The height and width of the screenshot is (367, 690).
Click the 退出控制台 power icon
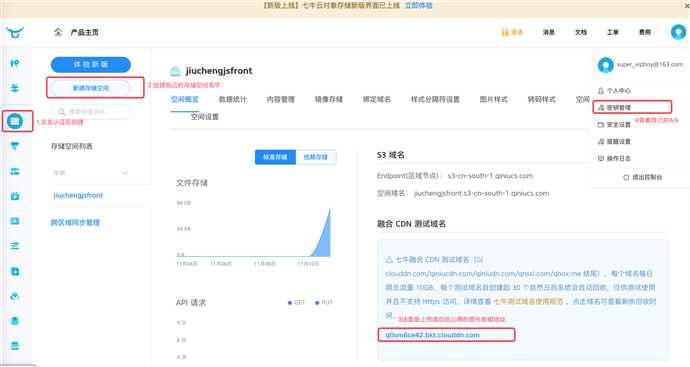(626, 177)
